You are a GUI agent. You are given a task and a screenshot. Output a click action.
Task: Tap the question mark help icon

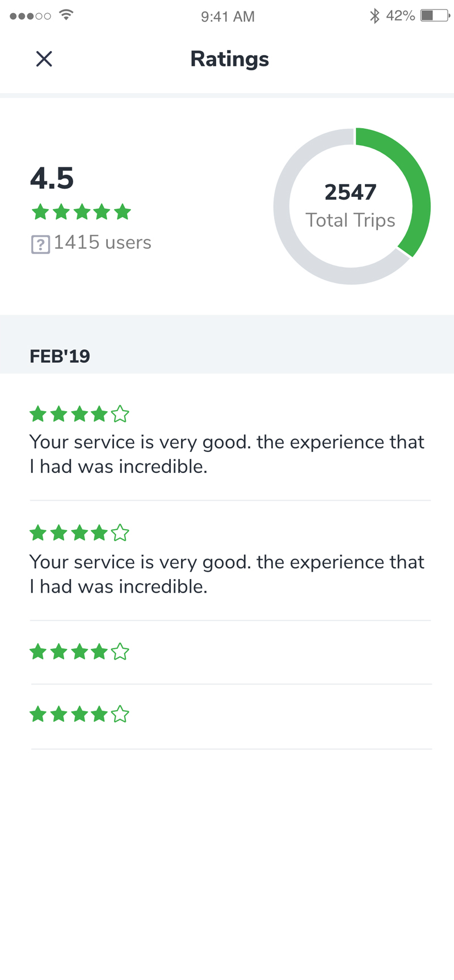pyautogui.click(x=40, y=245)
